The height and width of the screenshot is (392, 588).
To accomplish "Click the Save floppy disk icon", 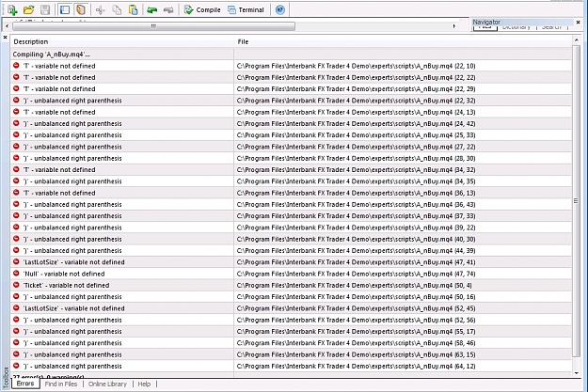I will (x=45, y=9).
